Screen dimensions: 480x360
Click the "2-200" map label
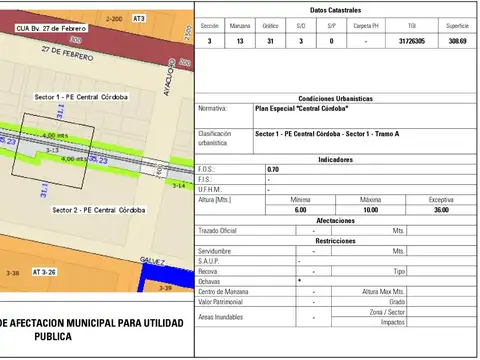pos(114,19)
